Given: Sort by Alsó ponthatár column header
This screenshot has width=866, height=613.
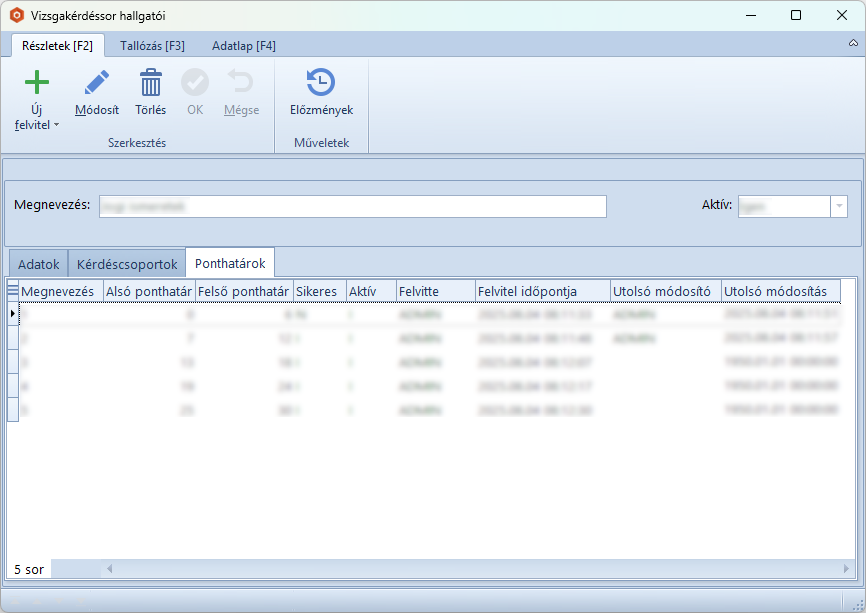Looking at the screenshot, I should tap(149, 291).
